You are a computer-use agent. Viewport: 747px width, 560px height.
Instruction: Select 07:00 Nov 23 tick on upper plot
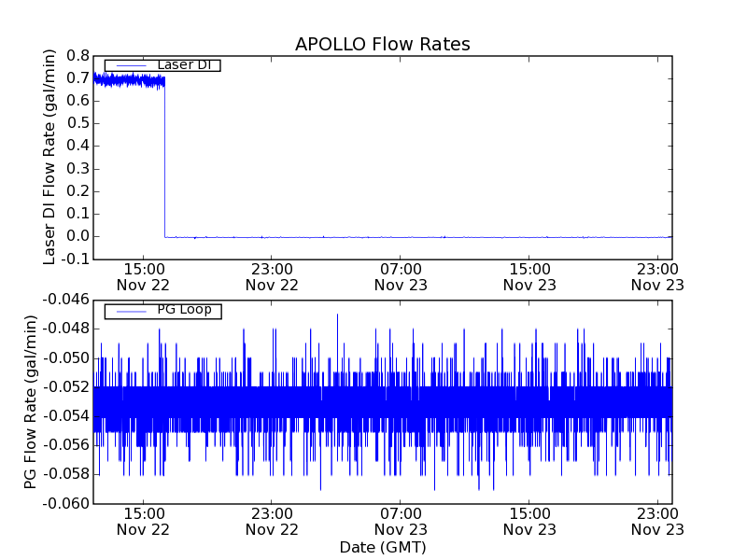pyautogui.click(x=401, y=276)
